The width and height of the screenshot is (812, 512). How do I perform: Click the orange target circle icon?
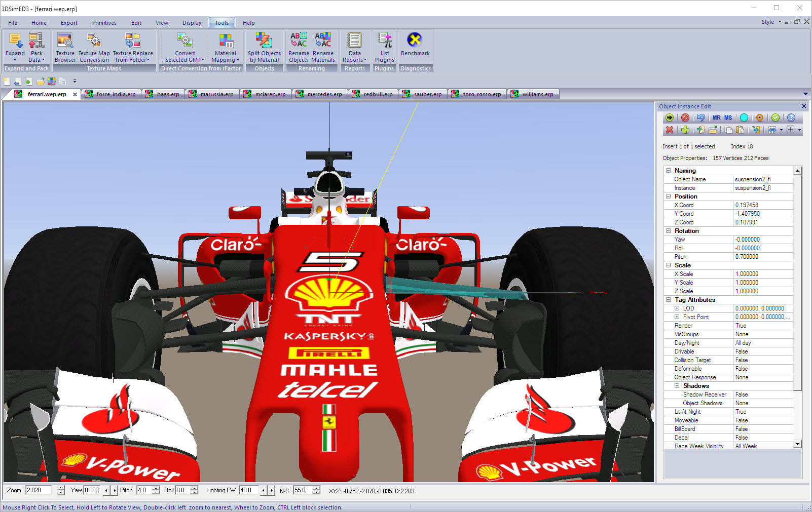[760, 117]
